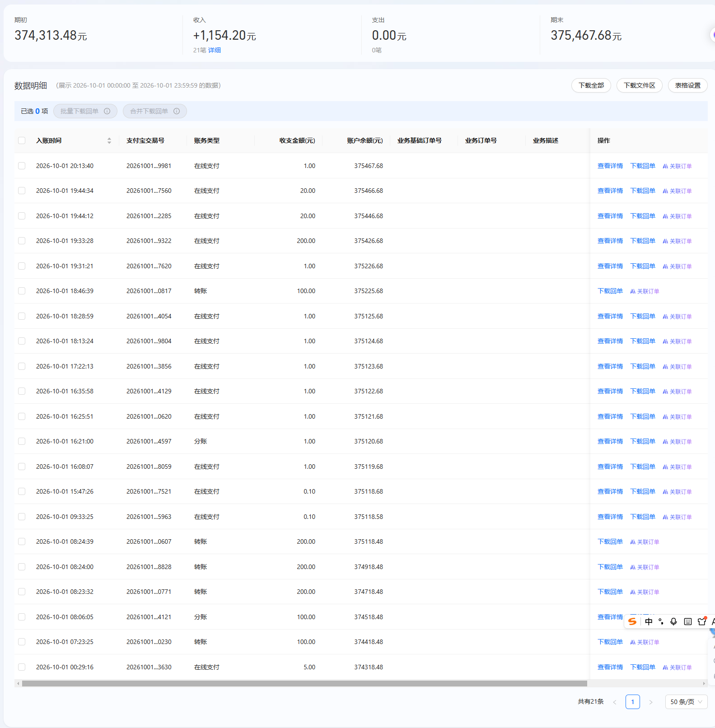
Task: Toggle Chinese/English mode in Sogou bar
Action: point(649,621)
